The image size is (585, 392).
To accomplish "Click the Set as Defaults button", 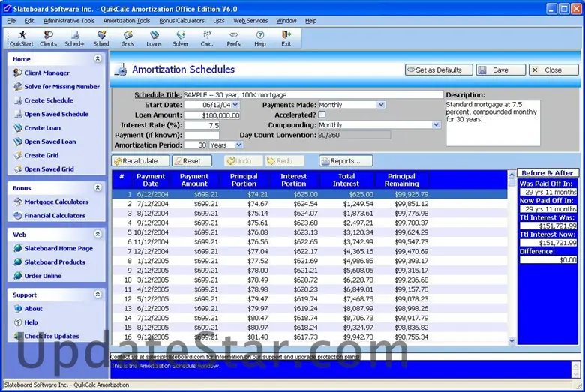I will (439, 70).
